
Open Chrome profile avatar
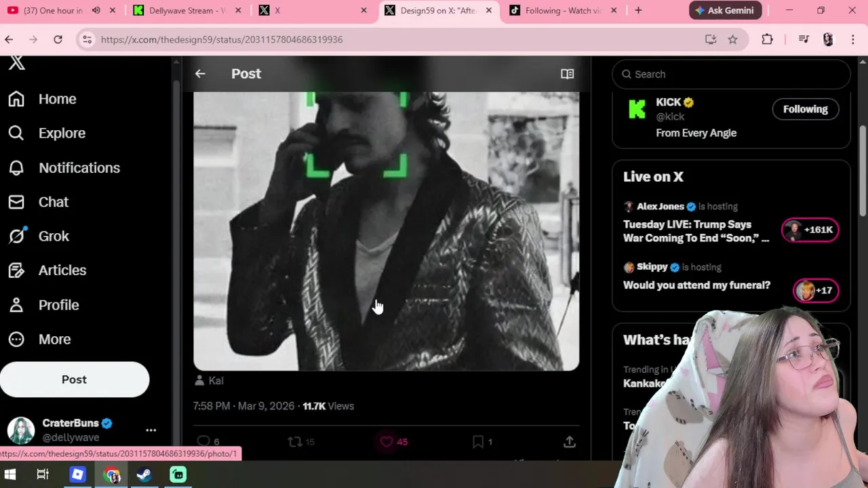coord(828,39)
